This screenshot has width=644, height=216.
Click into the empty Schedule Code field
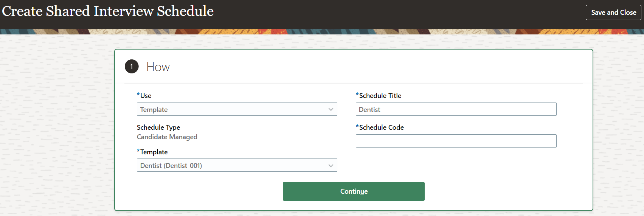456,141
